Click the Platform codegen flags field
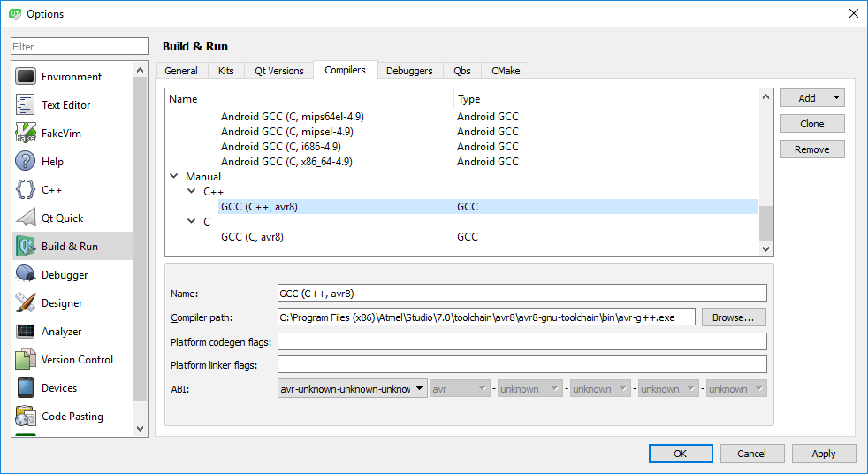 point(522,342)
